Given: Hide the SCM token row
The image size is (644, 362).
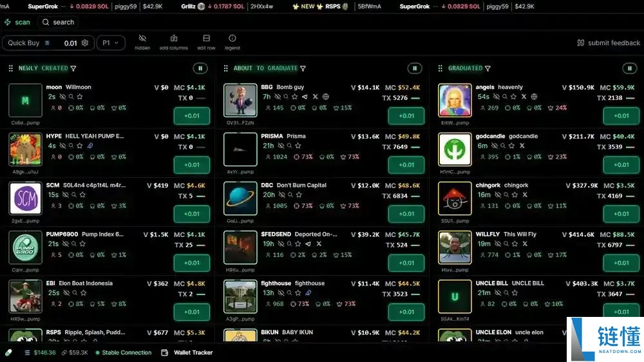Looking at the screenshot, I should point(65,195).
